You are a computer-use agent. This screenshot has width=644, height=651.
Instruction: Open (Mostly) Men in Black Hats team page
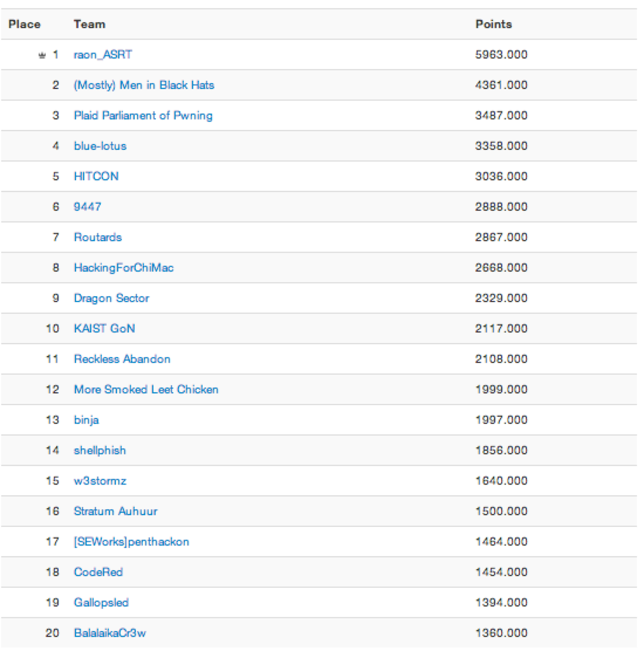pyautogui.click(x=144, y=85)
